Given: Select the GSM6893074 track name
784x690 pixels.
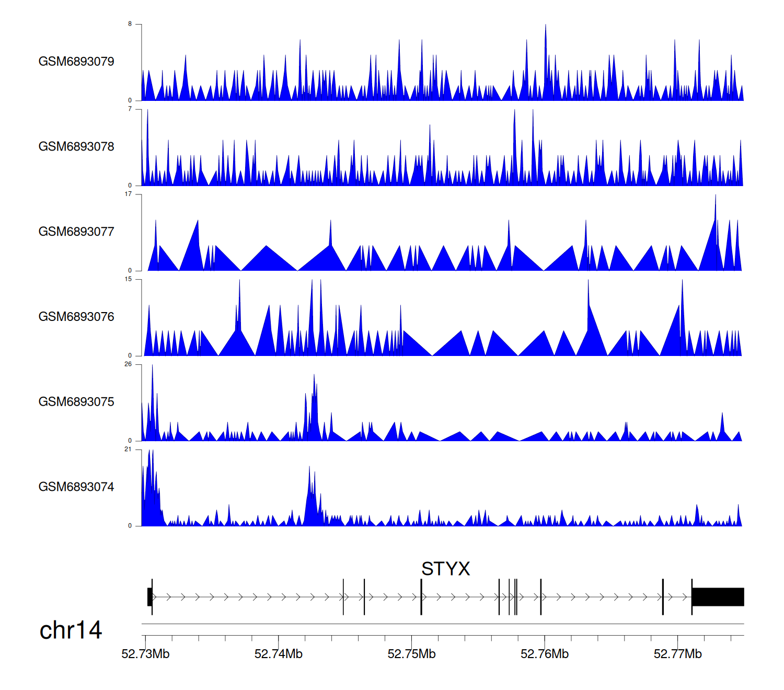Looking at the screenshot, I should (76, 487).
